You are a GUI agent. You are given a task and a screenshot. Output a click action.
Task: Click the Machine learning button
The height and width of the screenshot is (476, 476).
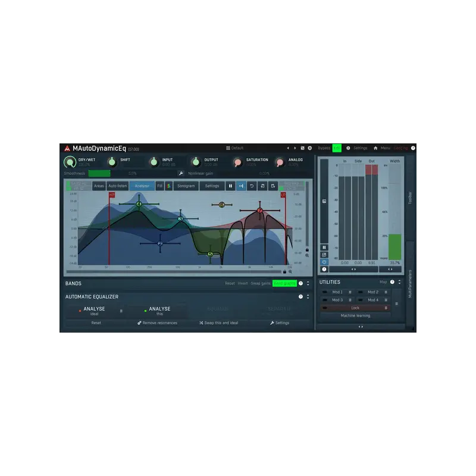click(355, 316)
